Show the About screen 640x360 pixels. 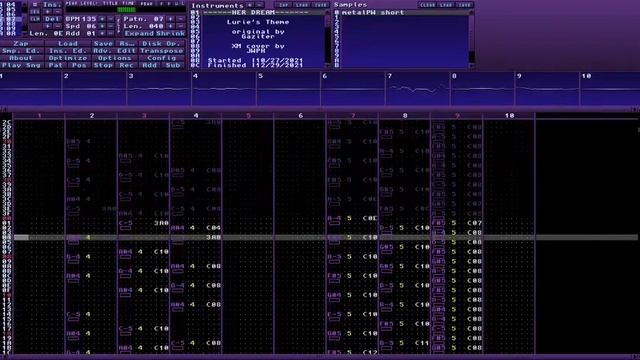point(21,58)
